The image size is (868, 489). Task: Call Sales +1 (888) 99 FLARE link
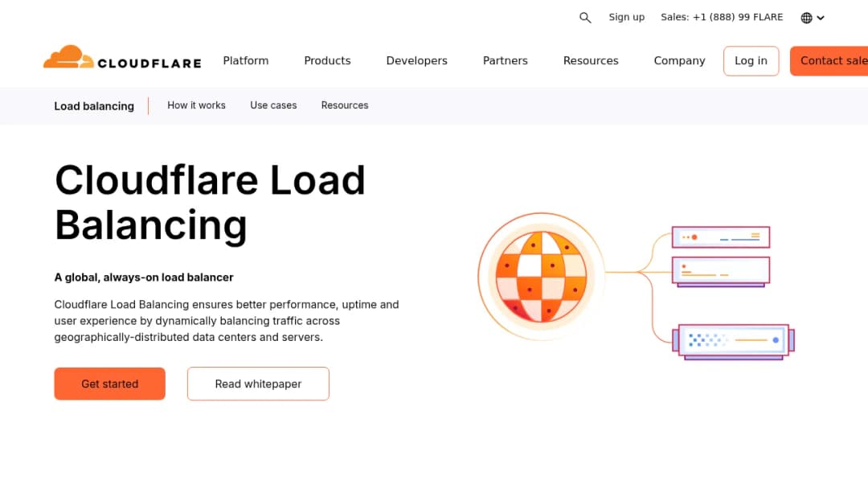point(722,17)
